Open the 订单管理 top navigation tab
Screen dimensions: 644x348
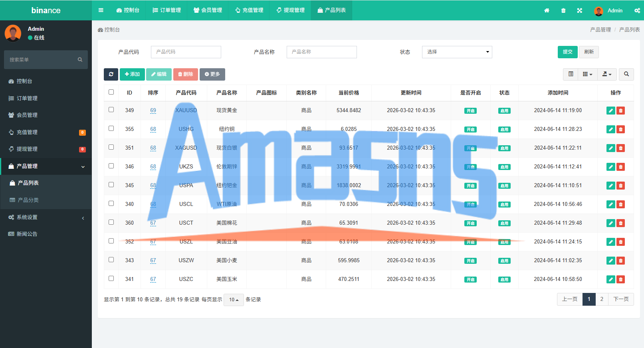tap(166, 10)
